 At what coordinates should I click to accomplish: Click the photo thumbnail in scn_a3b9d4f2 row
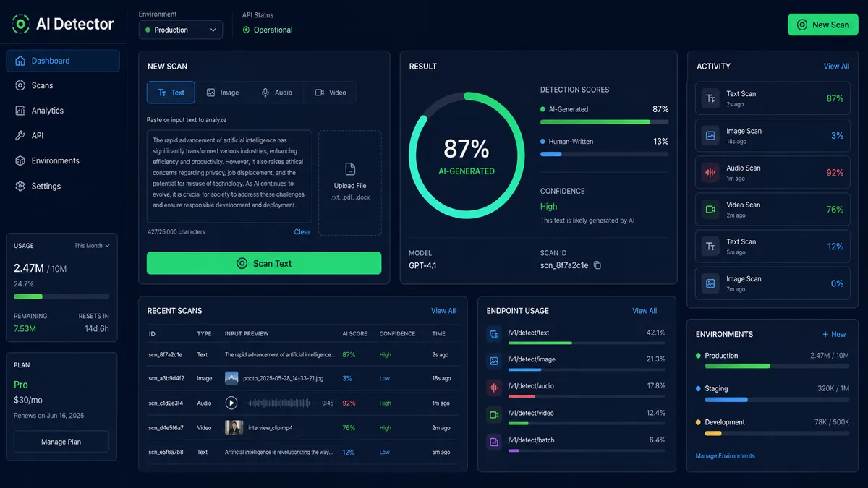pos(231,378)
